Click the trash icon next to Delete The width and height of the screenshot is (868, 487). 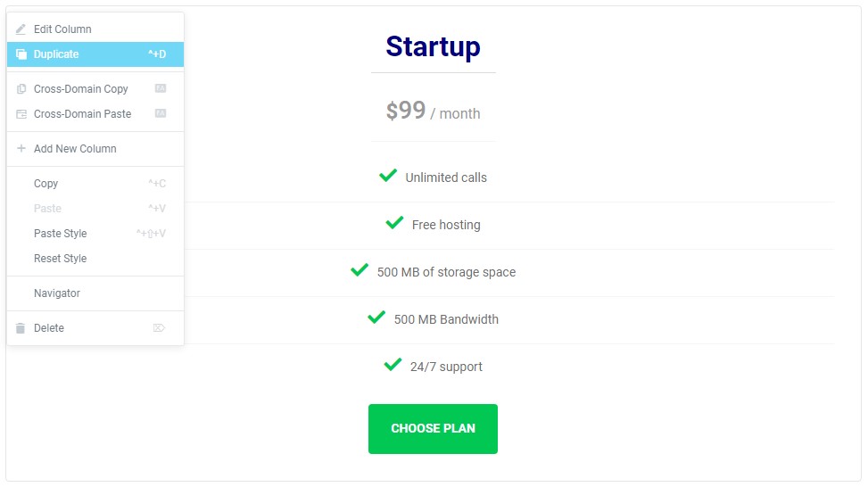pos(21,328)
